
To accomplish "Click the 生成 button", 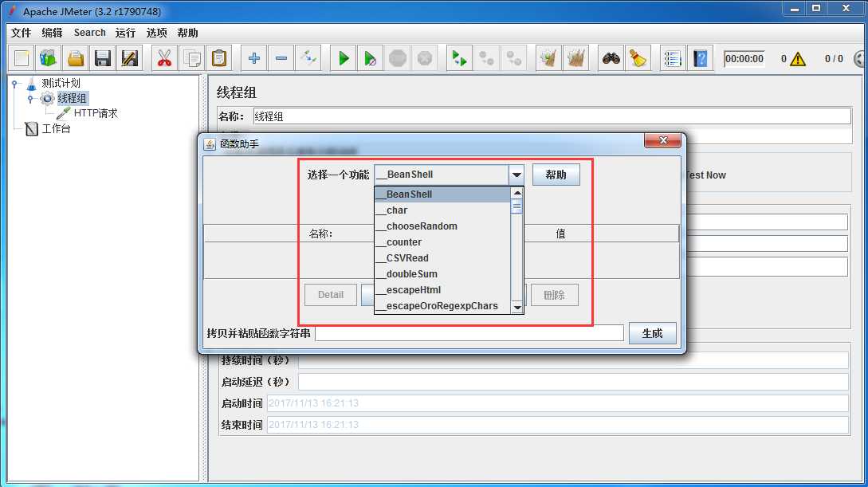I will click(x=652, y=333).
